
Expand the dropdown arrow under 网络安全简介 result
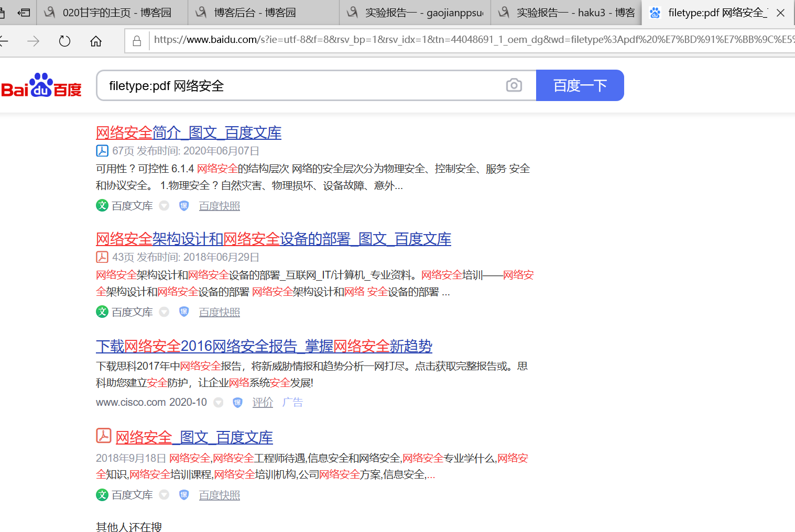pyautogui.click(x=164, y=206)
